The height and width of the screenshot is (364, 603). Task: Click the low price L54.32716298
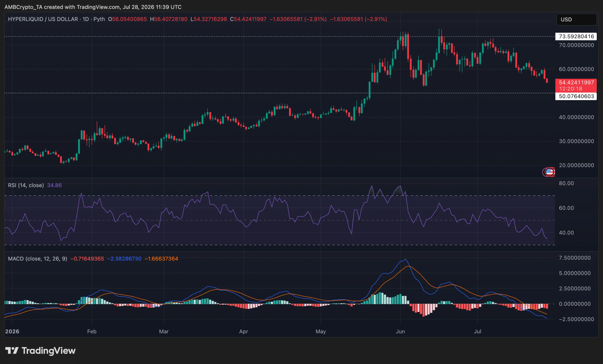(209, 19)
